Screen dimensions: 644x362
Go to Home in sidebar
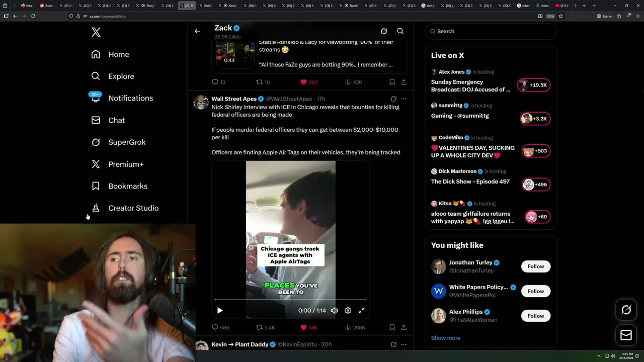pos(110,54)
